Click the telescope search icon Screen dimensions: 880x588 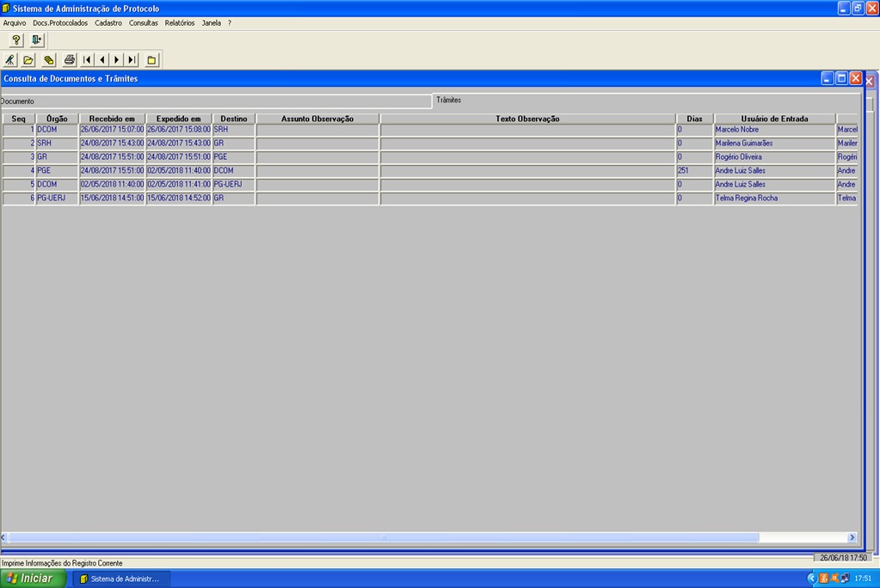click(x=9, y=60)
